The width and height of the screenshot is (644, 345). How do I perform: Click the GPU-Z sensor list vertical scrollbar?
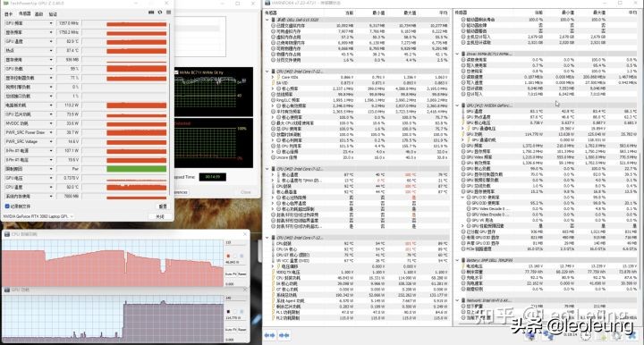coord(170,109)
